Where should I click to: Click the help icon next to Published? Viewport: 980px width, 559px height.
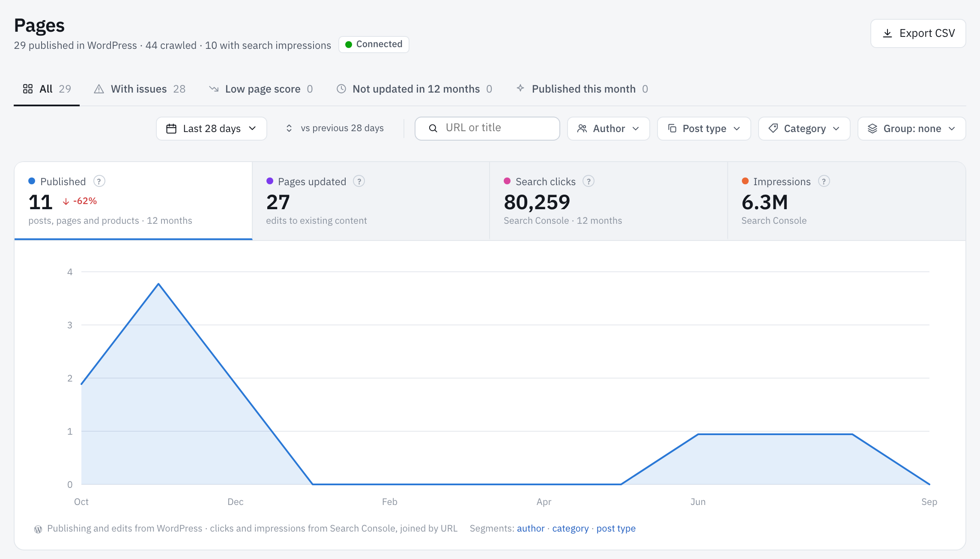pyautogui.click(x=99, y=181)
